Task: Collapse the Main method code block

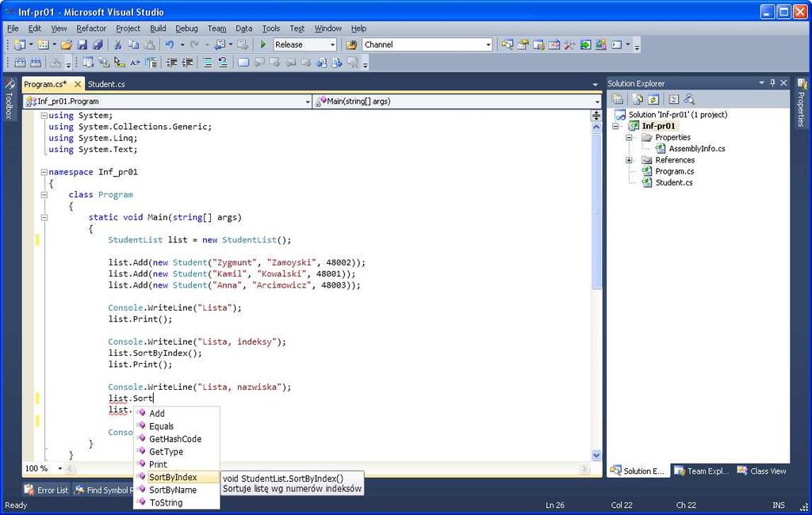Action: [44, 217]
